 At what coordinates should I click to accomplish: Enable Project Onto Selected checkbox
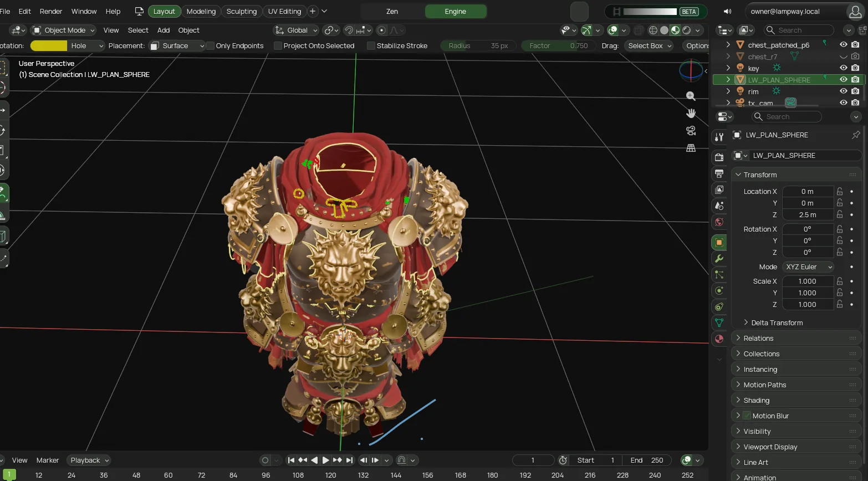tap(278, 46)
